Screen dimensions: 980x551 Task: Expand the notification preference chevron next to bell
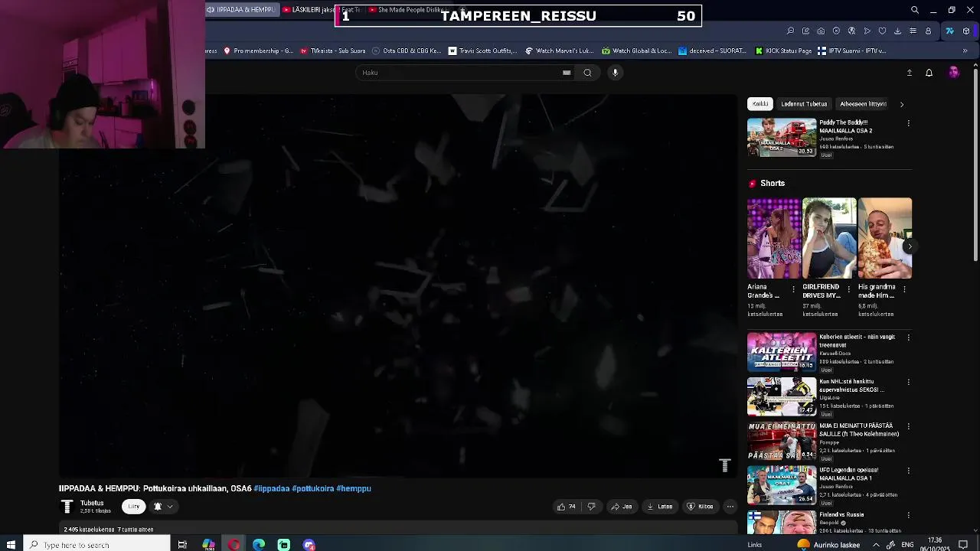[170, 507]
